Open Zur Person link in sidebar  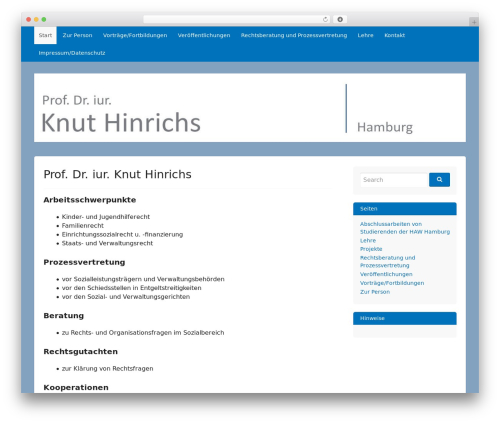375,292
